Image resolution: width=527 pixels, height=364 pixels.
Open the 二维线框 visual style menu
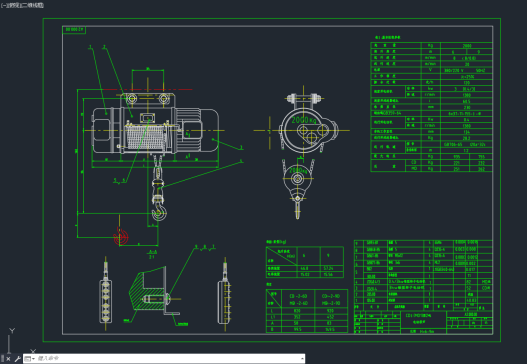point(32,5)
